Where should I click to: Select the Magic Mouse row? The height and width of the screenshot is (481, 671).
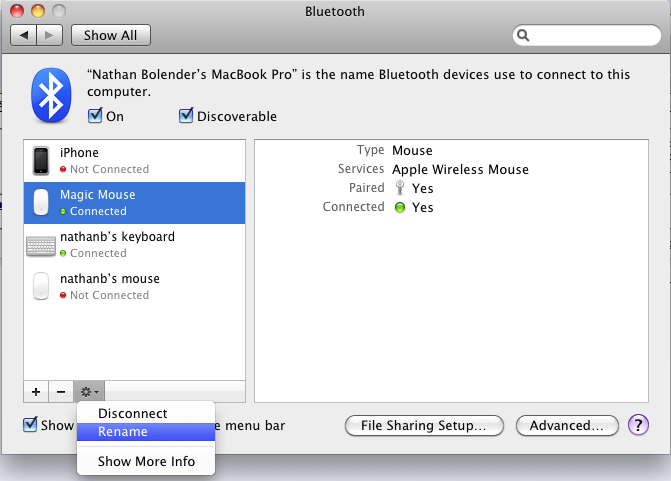coord(134,203)
